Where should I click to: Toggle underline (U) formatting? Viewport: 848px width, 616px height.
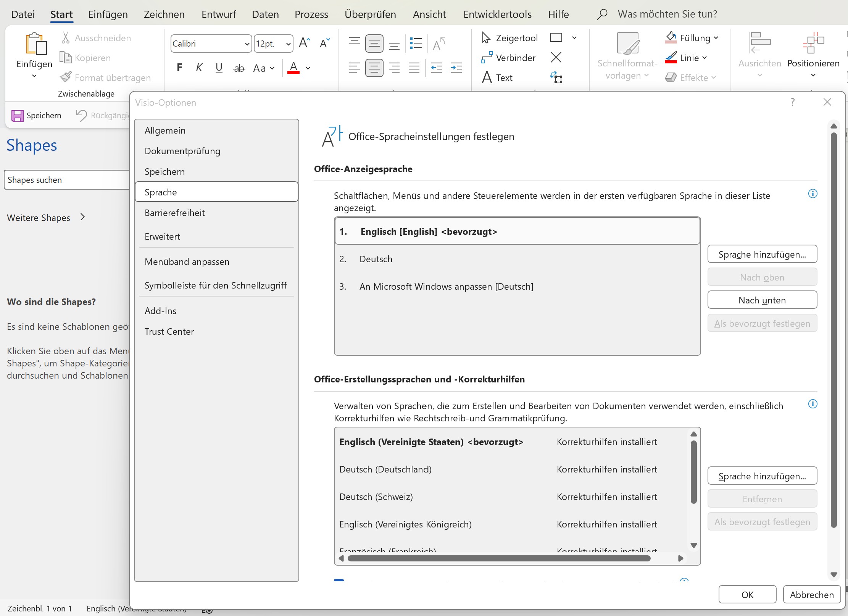[219, 68]
